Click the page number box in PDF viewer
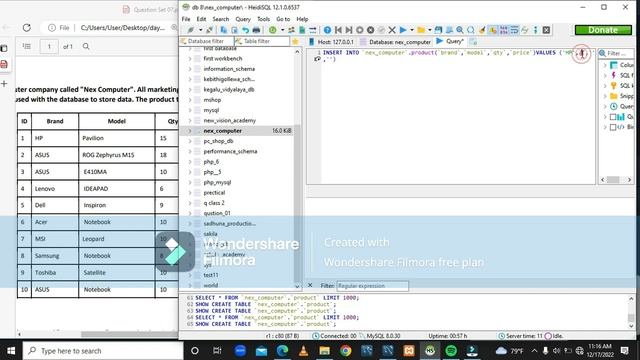This screenshot has height=360, width=640. coord(49,47)
